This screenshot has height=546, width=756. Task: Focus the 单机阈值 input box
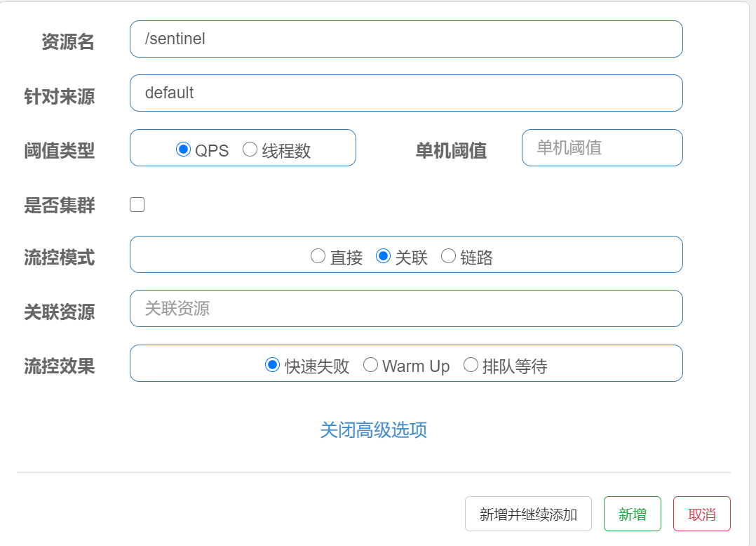(601, 148)
